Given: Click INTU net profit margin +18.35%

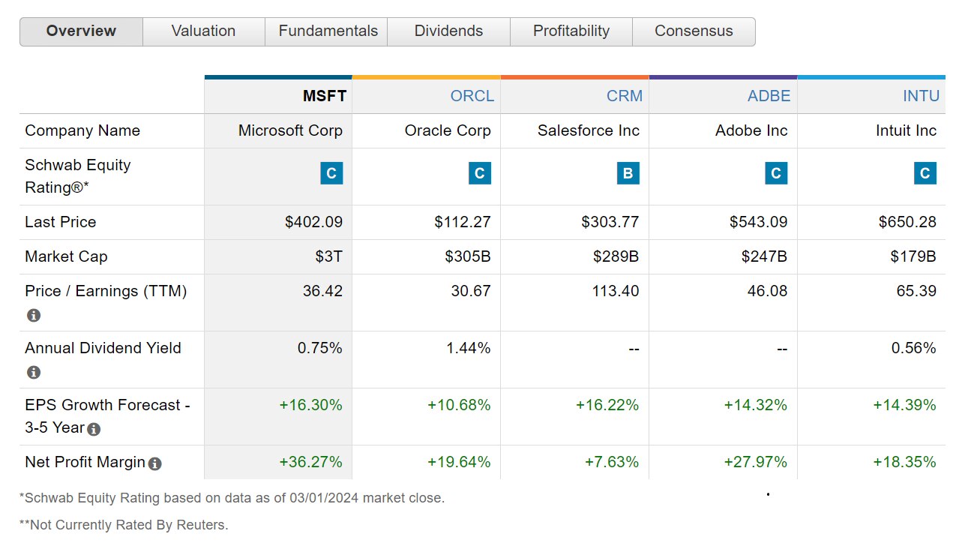Looking at the screenshot, I should pyautogui.click(x=904, y=462).
